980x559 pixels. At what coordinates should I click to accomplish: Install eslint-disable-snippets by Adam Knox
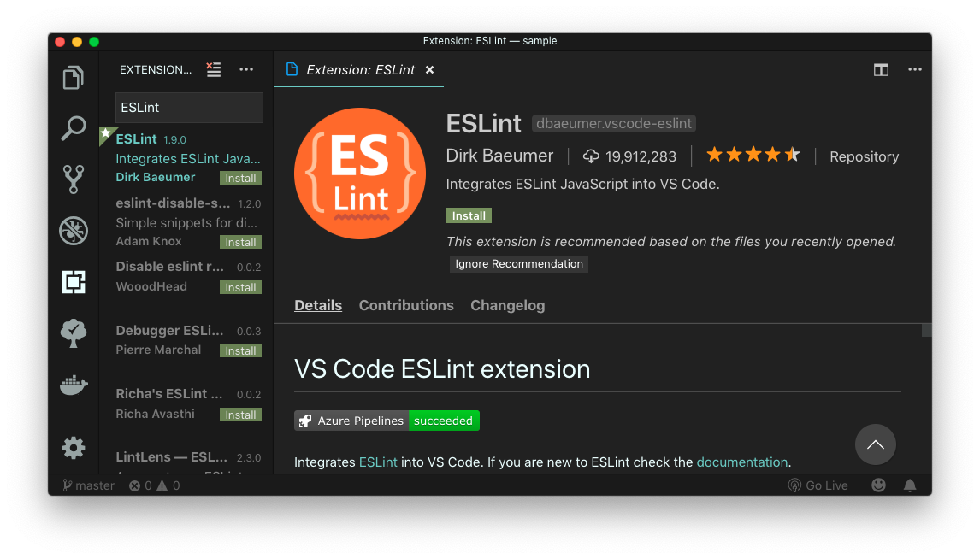[x=240, y=242]
